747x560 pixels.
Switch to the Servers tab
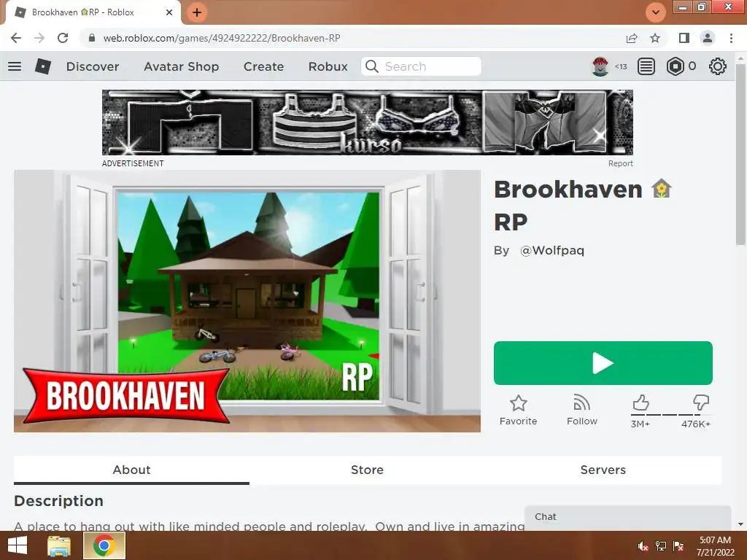point(603,470)
